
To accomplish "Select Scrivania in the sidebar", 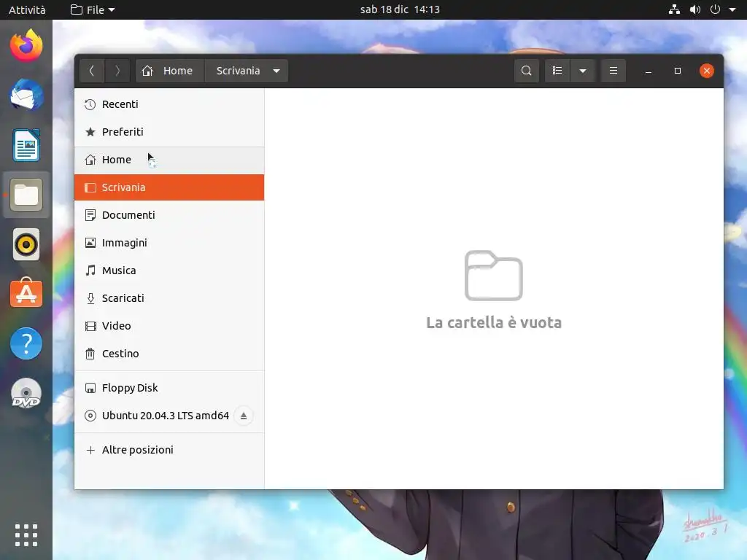I will 169,187.
